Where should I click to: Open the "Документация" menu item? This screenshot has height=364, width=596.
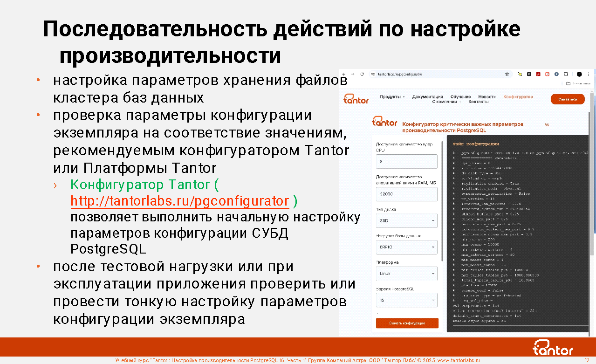tap(427, 97)
